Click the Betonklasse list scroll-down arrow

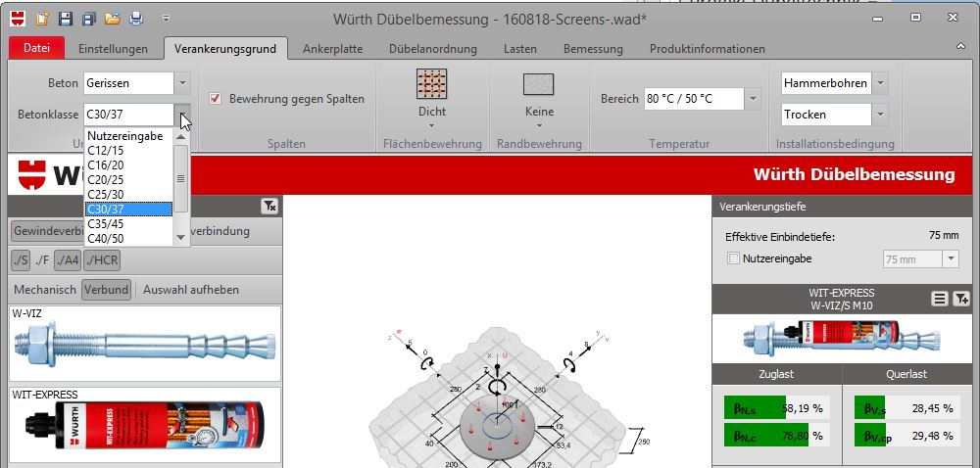pos(181,237)
